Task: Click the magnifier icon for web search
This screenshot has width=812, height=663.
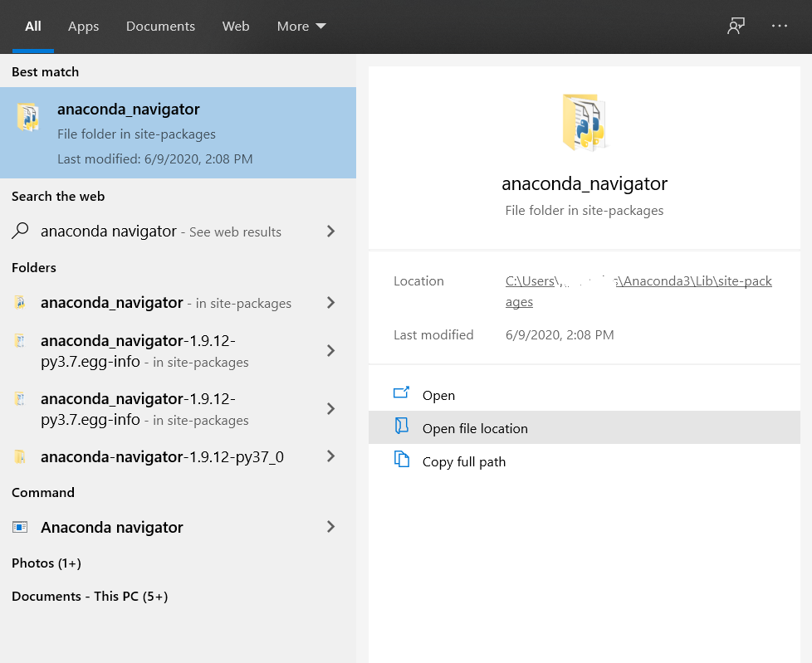Action: [21, 232]
